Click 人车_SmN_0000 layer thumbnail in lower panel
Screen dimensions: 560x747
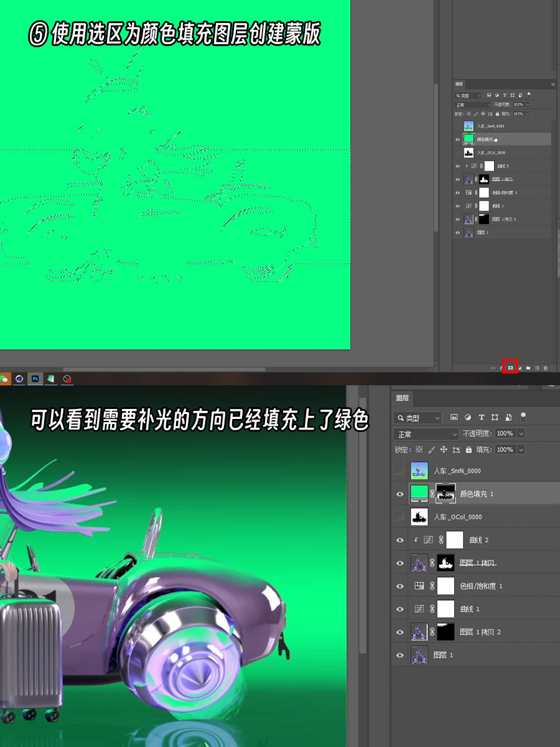419,471
